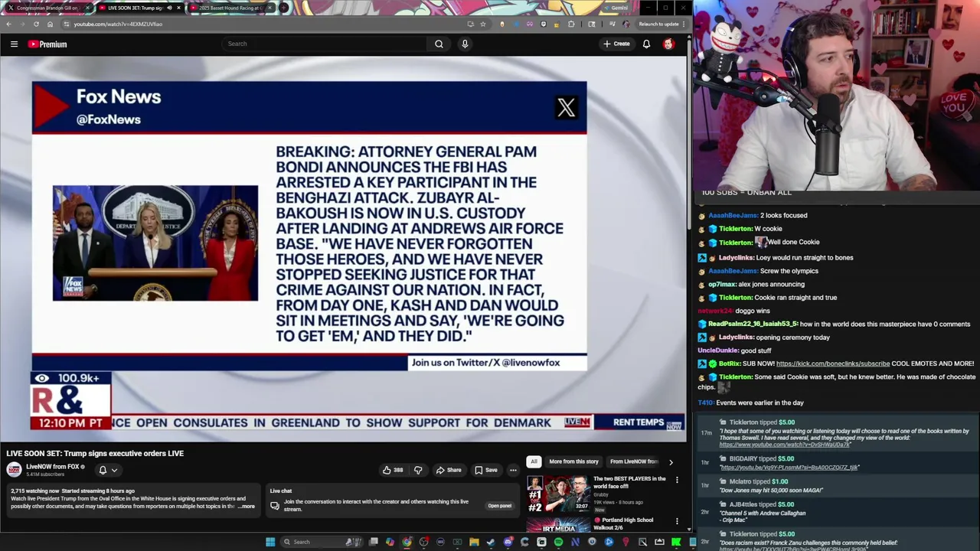Select More from this story chip

point(573,461)
